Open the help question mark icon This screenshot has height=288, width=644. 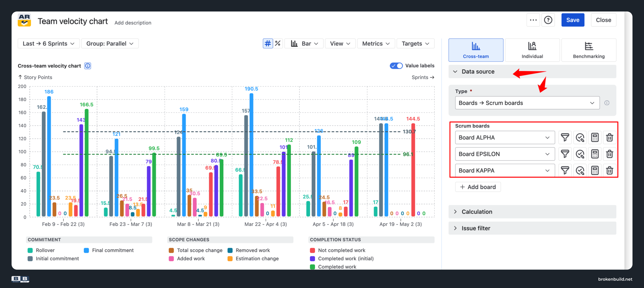[548, 20]
